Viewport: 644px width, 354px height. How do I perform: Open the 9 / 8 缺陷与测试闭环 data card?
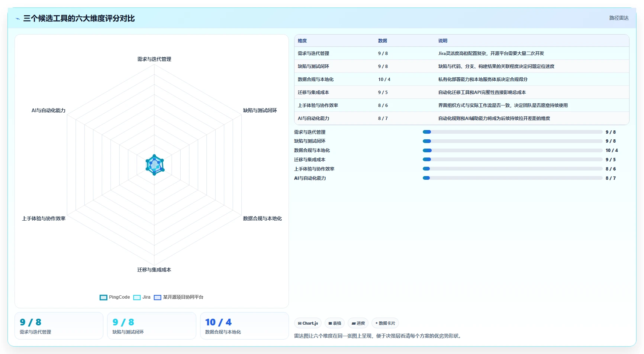point(152,326)
